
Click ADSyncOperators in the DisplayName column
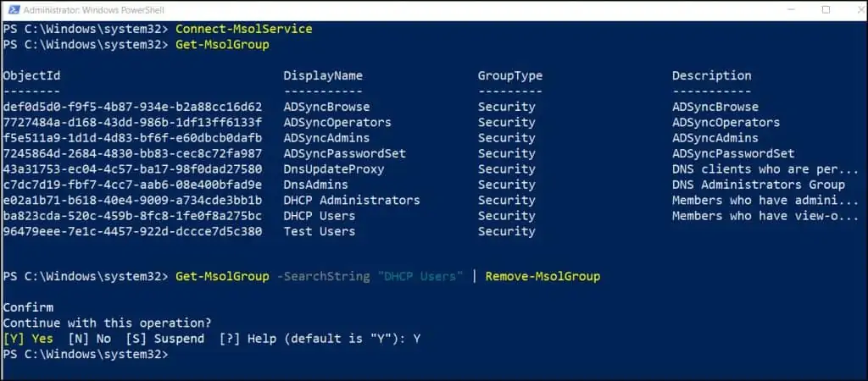[x=337, y=122]
